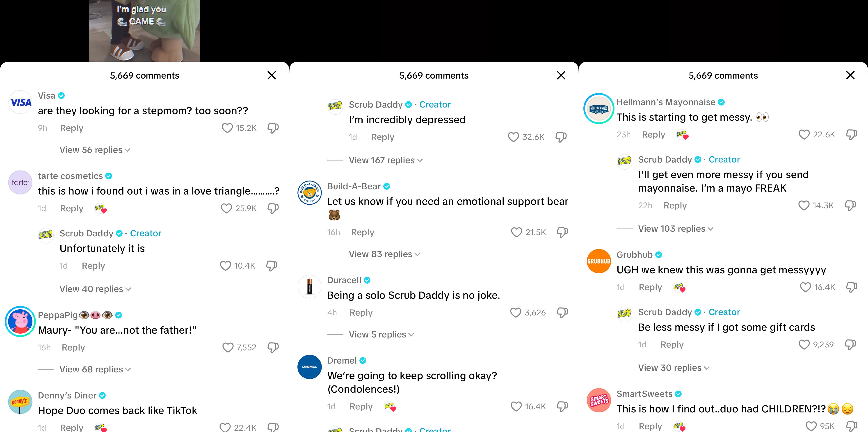Like SmartSweets' comment with 95K likes
Image resolution: width=868 pixels, height=432 pixels.
(x=811, y=426)
